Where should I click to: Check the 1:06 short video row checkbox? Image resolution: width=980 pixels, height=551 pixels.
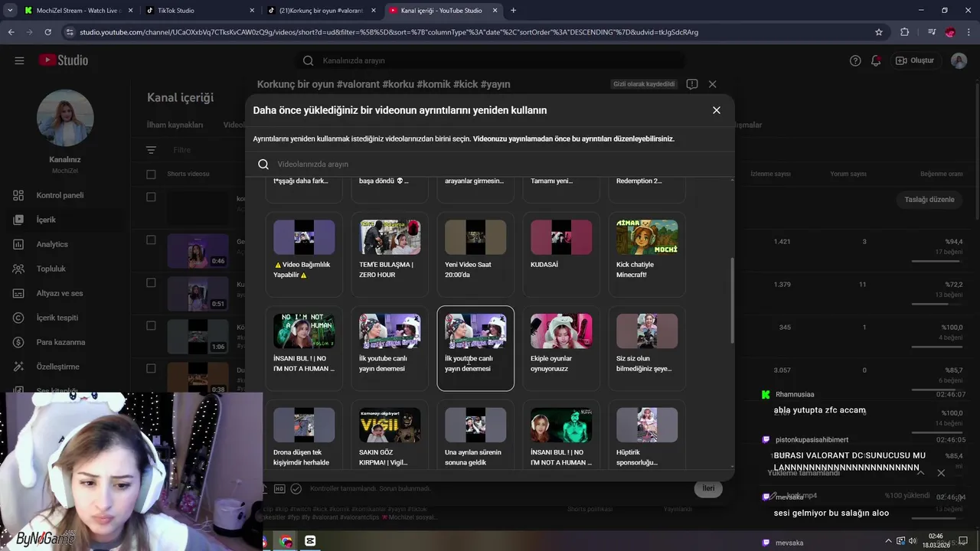(x=151, y=325)
